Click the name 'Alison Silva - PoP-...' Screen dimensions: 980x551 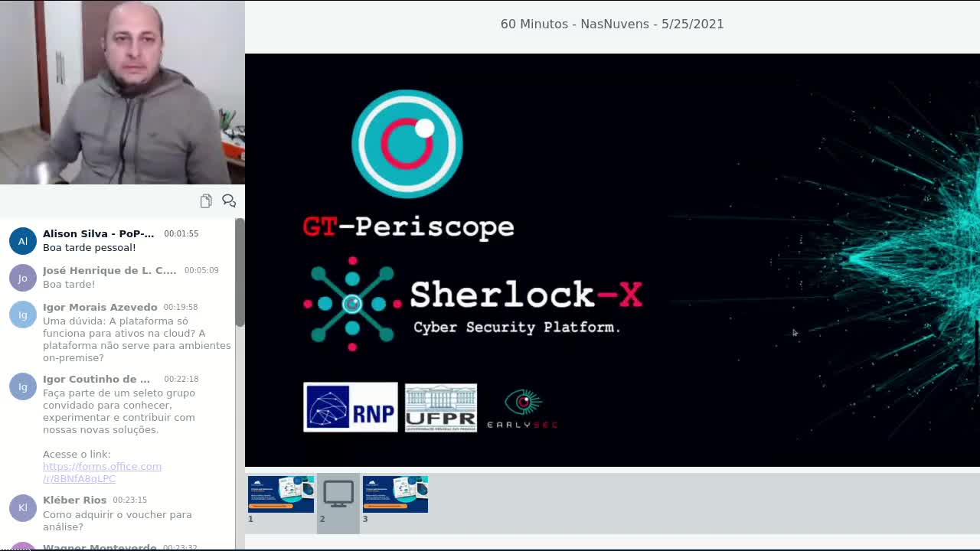pyautogui.click(x=98, y=233)
